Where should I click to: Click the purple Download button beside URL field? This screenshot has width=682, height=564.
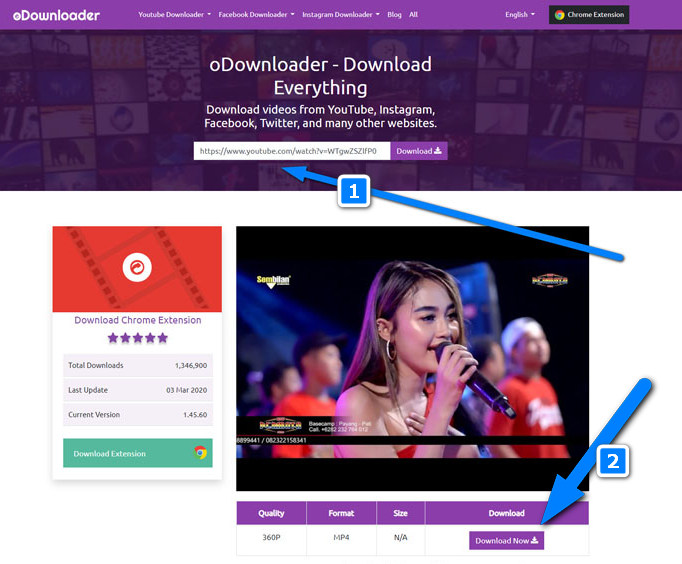(x=419, y=151)
